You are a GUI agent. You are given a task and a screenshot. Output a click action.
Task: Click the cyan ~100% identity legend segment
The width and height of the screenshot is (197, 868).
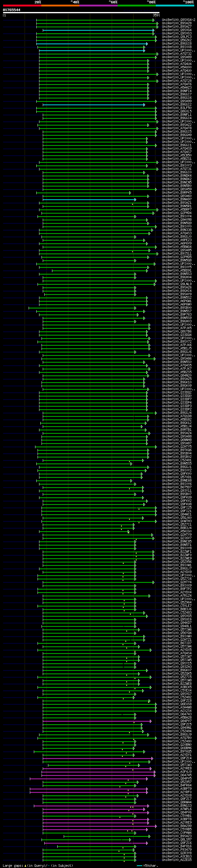click(175, 6)
